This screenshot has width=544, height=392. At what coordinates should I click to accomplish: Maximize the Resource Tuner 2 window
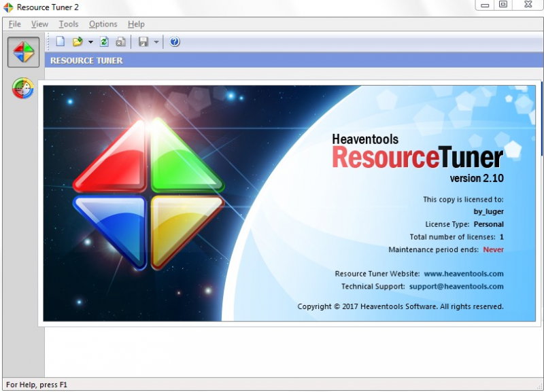pyautogui.click(x=503, y=5)
